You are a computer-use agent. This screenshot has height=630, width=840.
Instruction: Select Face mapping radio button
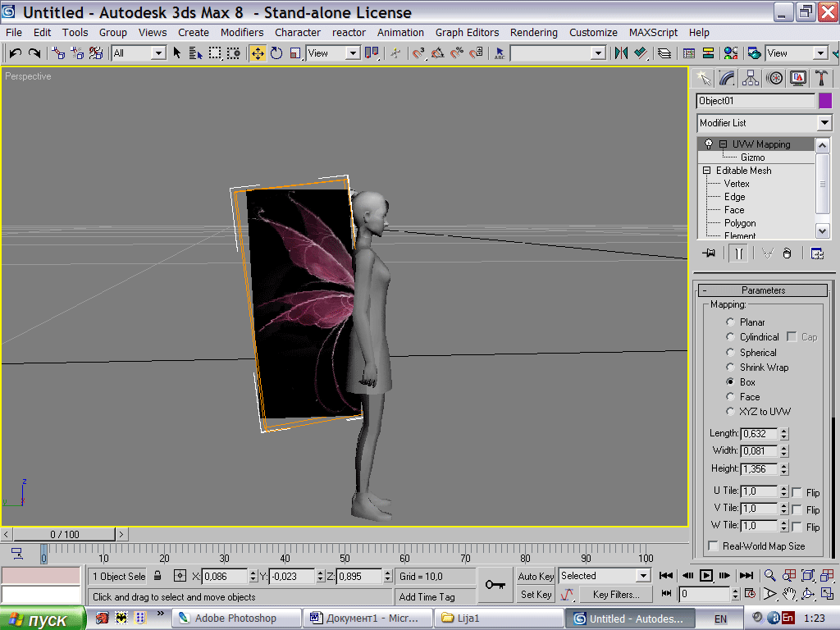tap(729, 396)
